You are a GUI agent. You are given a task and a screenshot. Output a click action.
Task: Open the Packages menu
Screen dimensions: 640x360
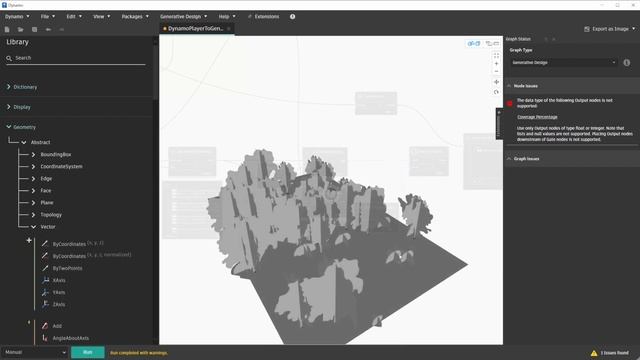[135, 17]
